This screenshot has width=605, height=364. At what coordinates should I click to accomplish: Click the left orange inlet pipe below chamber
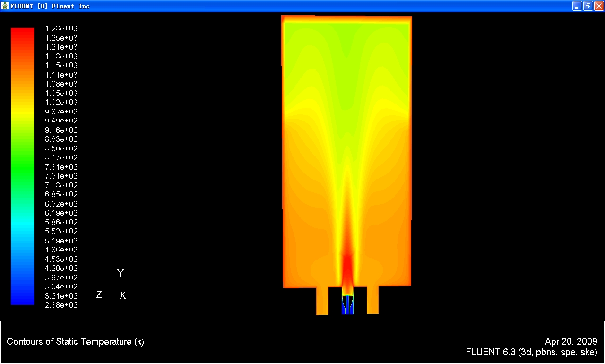point(322,300)
